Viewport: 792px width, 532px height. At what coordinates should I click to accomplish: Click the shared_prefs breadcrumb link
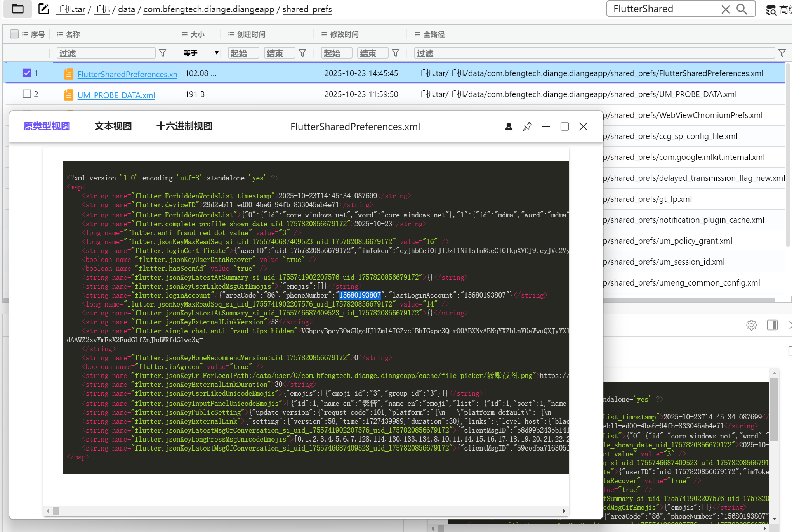307,9
